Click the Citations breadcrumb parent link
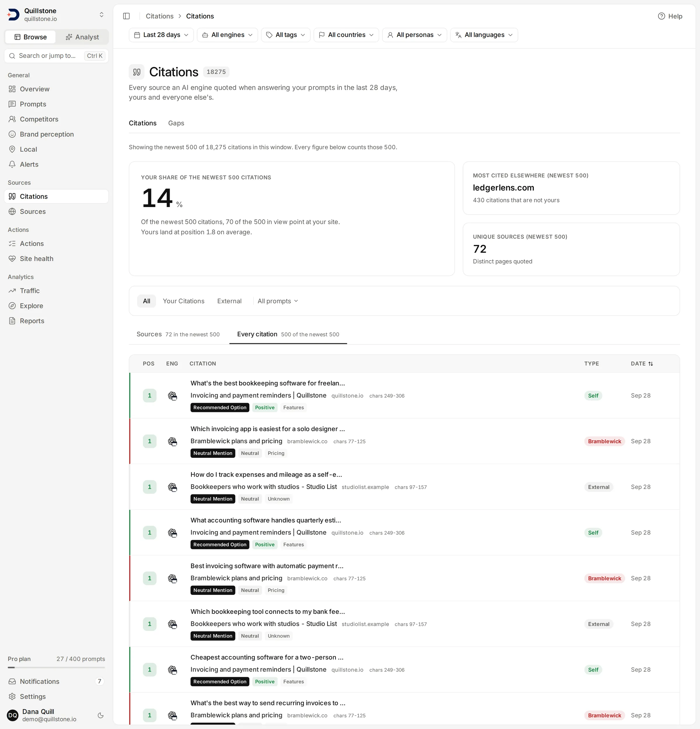700x729 pixels. click(160, 16)
